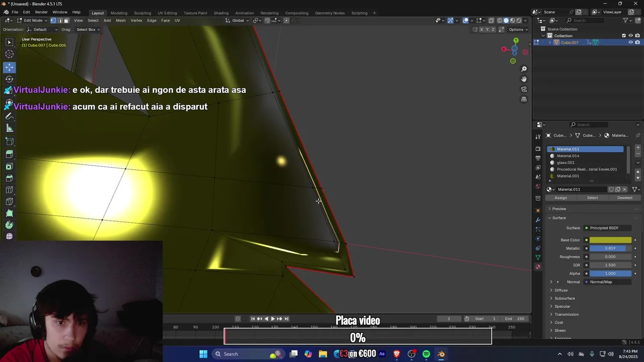Viewport: 644px width, 362px height.
Task: Open the World properties tab
Action: pyautogui.click(x=538, y=187)
